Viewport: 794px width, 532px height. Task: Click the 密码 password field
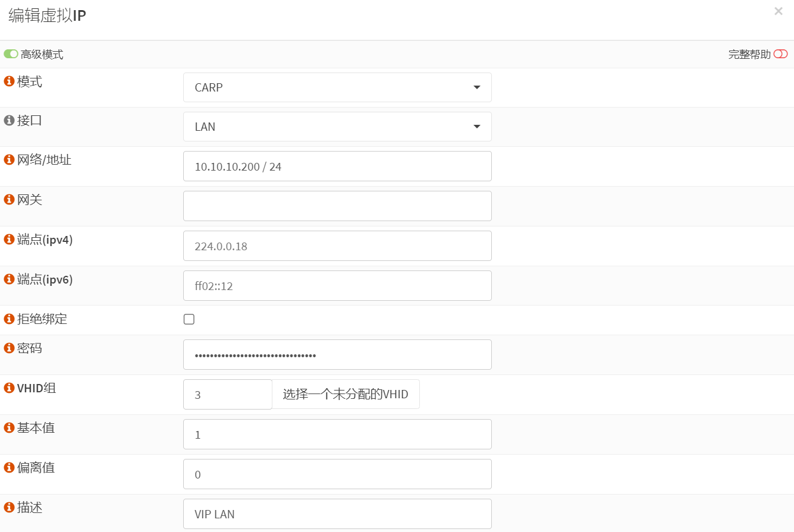tap(337, 355)
